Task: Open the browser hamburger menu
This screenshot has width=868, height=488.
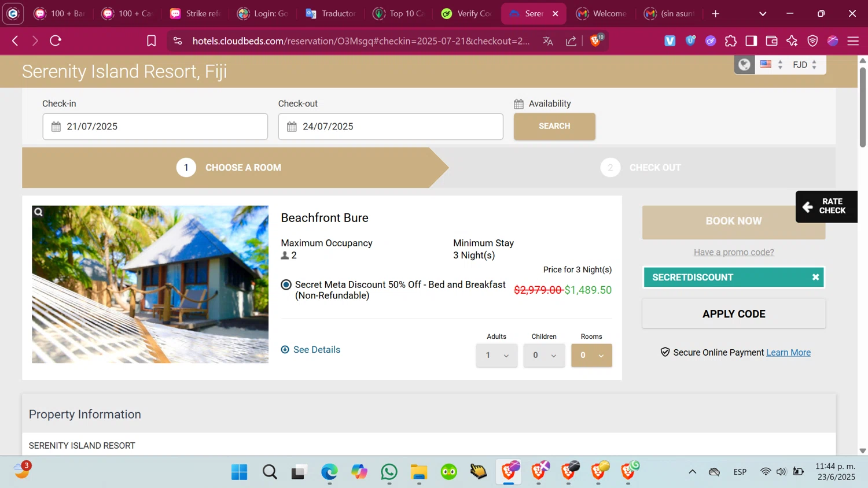Action: (x=853, y=40)
